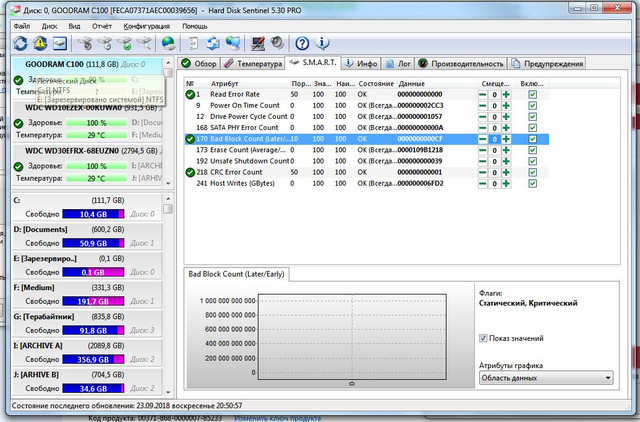Uncheck the enable box for Read Error Rate
Viewport: 640px width, 422px height.
coord(532,95)
